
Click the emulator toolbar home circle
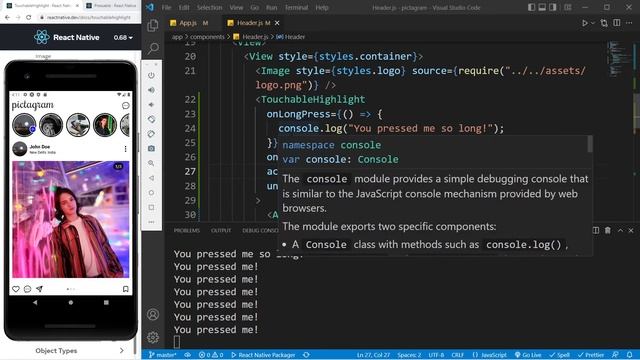tap(151, 193)
